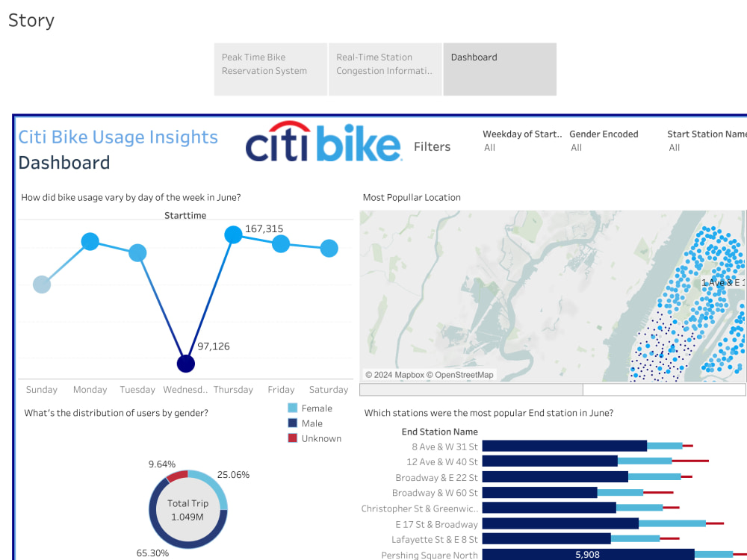Click the peak data point labeled 167,315
The height and width of the screenshot is (560, 747).
tap(233, 234)
